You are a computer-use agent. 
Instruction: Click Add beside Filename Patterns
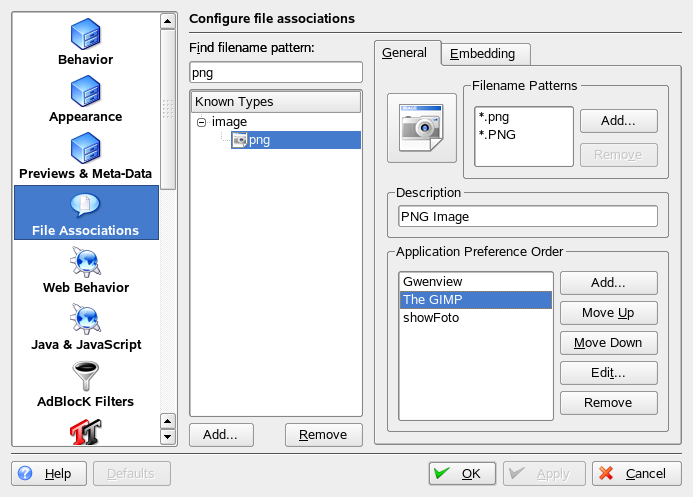pyautogui.click(x=618, y=120)
